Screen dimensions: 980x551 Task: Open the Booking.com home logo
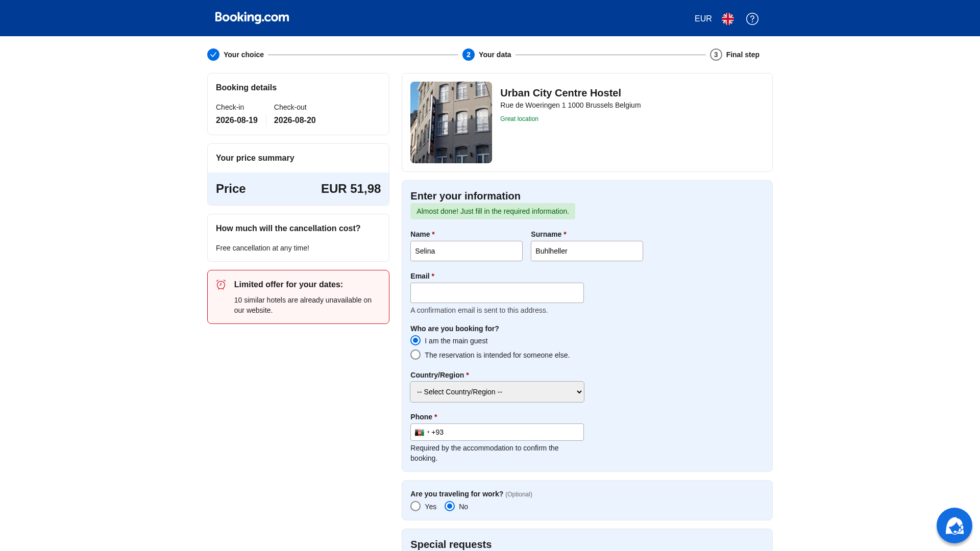[x=252, y=18]
